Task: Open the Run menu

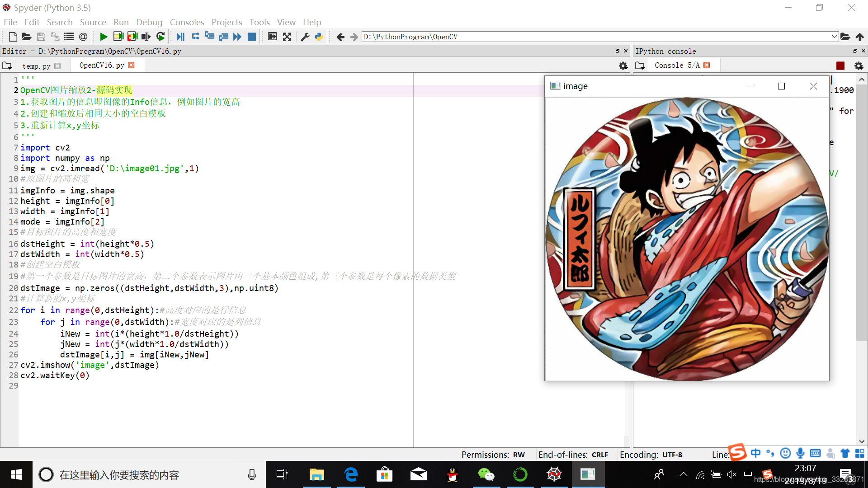Action: click(121, 22)
